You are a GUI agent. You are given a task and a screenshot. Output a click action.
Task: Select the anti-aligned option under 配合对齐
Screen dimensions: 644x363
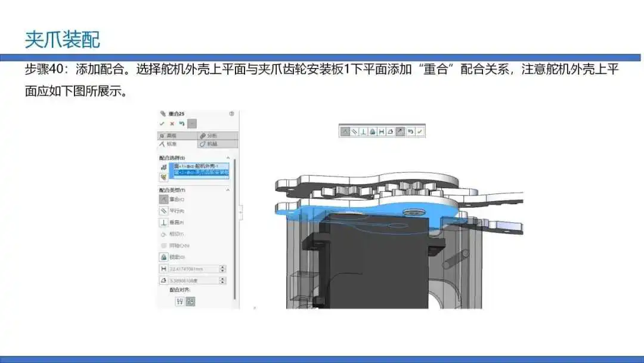[190, 302]
